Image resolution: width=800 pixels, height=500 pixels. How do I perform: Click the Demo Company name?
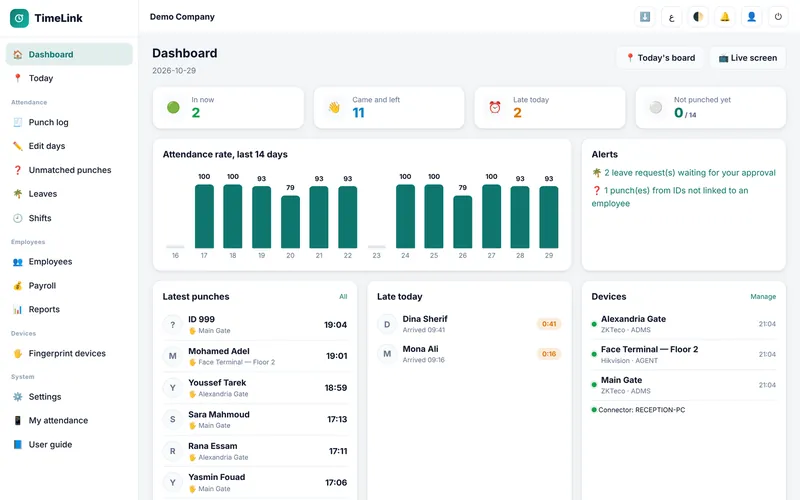(182, 17)
